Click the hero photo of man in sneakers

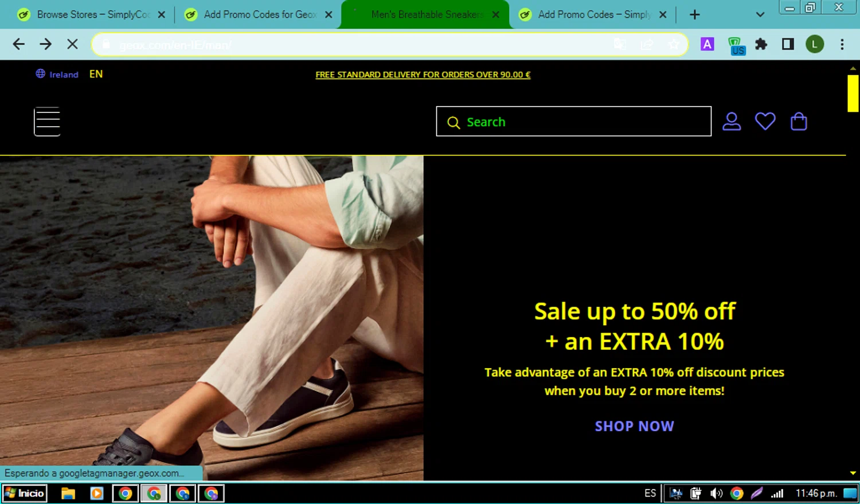[212, 318]
